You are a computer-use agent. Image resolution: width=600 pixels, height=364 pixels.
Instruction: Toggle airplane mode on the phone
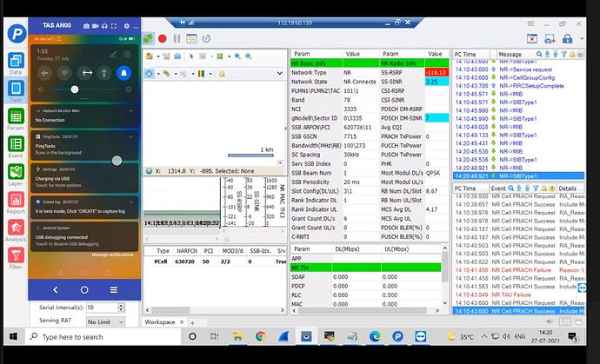[44, 73]
